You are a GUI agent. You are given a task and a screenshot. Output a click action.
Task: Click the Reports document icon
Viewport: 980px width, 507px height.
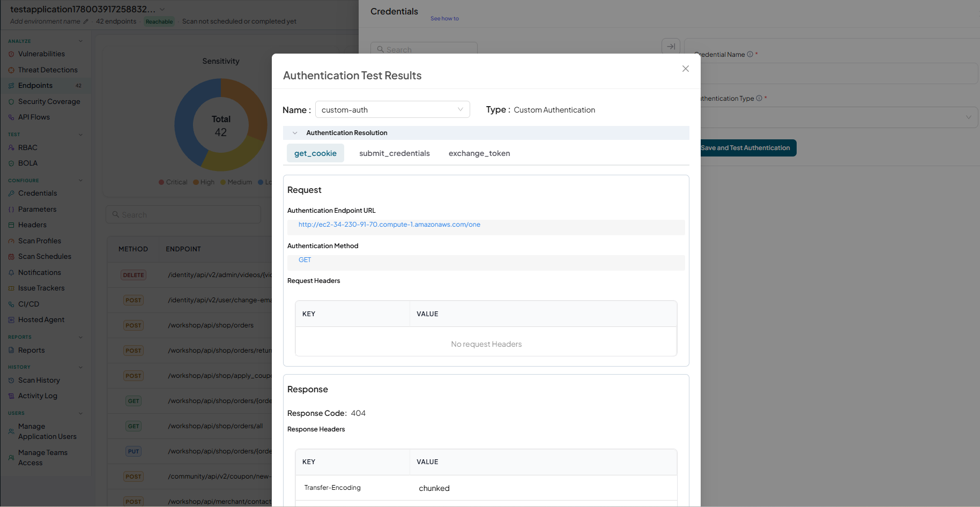pyautogui.click(x=11, y=351)
